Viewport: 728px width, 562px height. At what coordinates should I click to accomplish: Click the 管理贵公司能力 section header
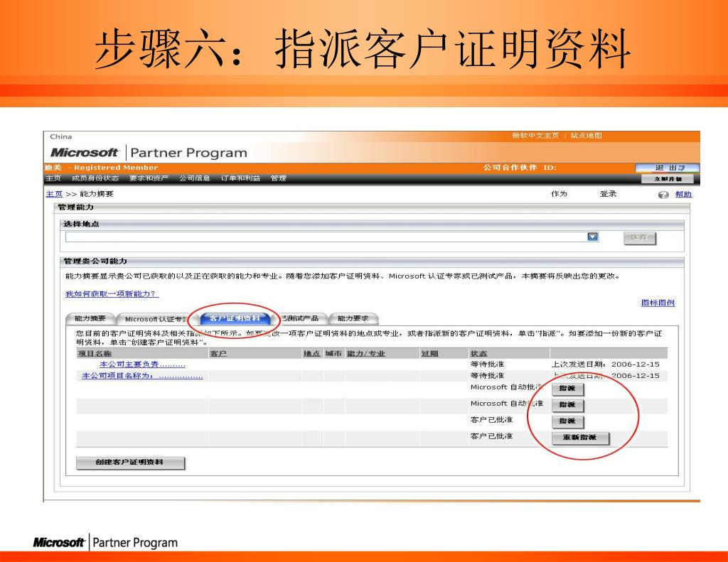(95, 261)
